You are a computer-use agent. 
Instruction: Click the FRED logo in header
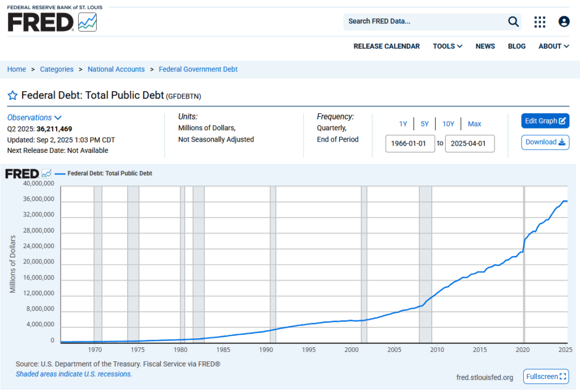52,21
